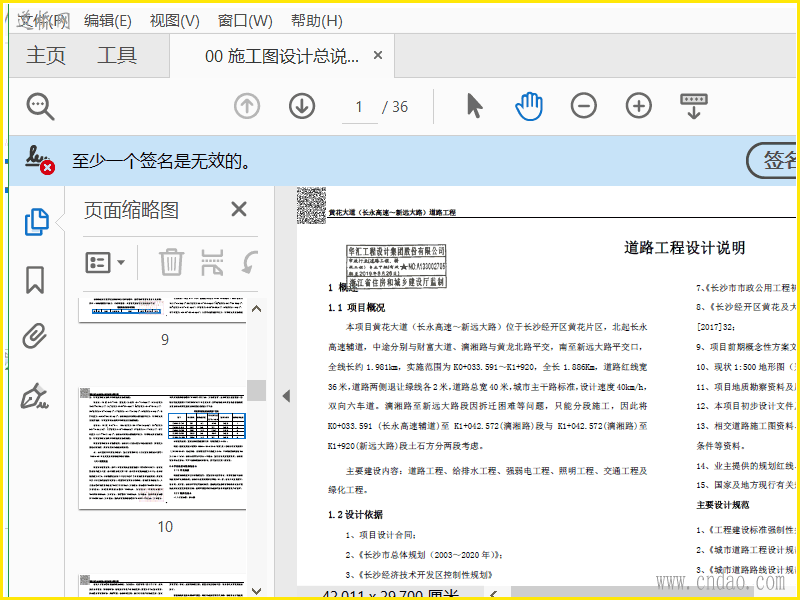Select the 00 施工图设计总说 document tab

pos(282,56)
